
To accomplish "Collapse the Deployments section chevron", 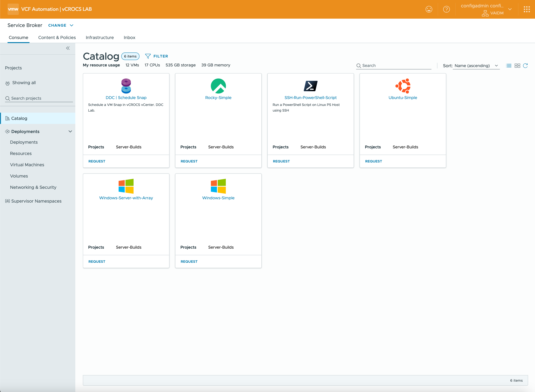I will [70, 131].
